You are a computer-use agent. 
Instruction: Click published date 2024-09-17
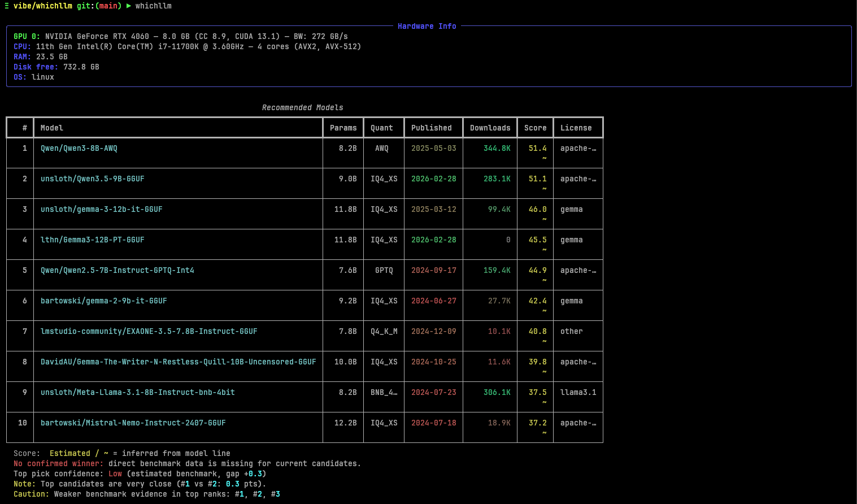click(434, 271)
